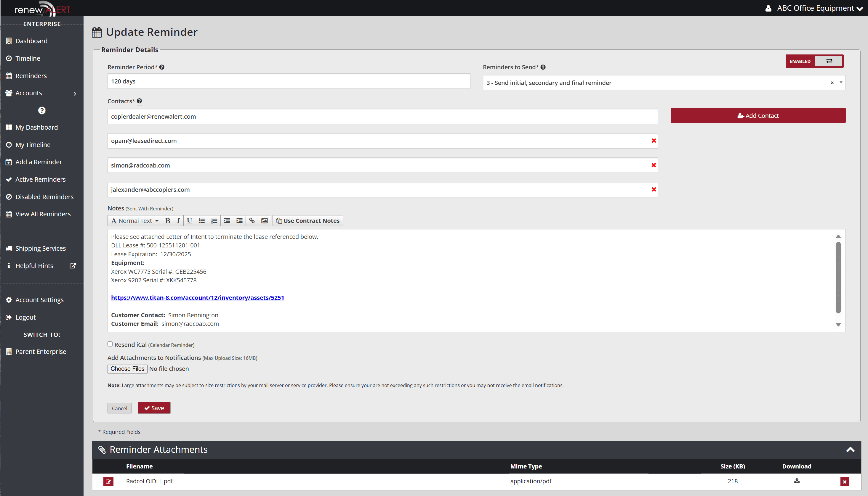
Task: Insert a bulleted list in Notes
Action: (201, 220)
